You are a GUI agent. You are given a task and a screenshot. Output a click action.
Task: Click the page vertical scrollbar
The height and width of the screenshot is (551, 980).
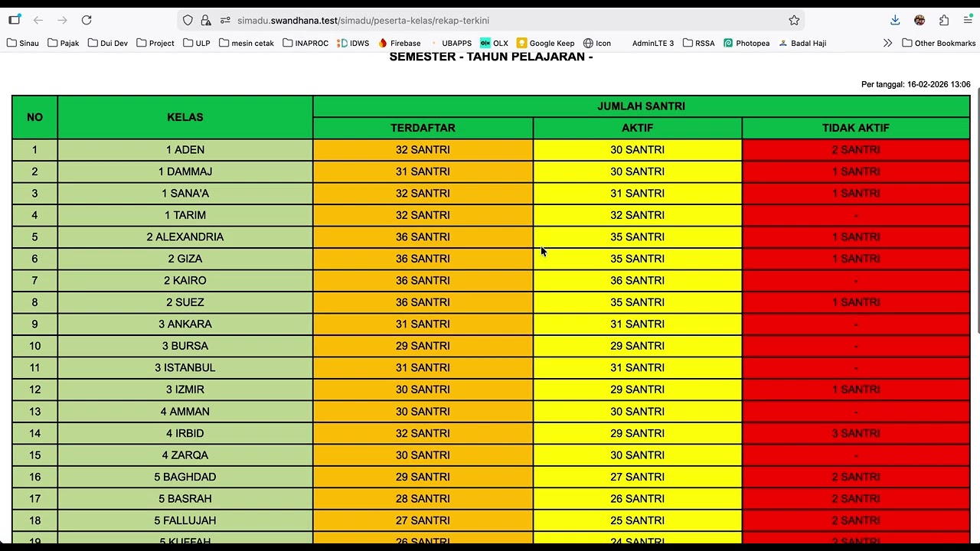coord(976,210)
